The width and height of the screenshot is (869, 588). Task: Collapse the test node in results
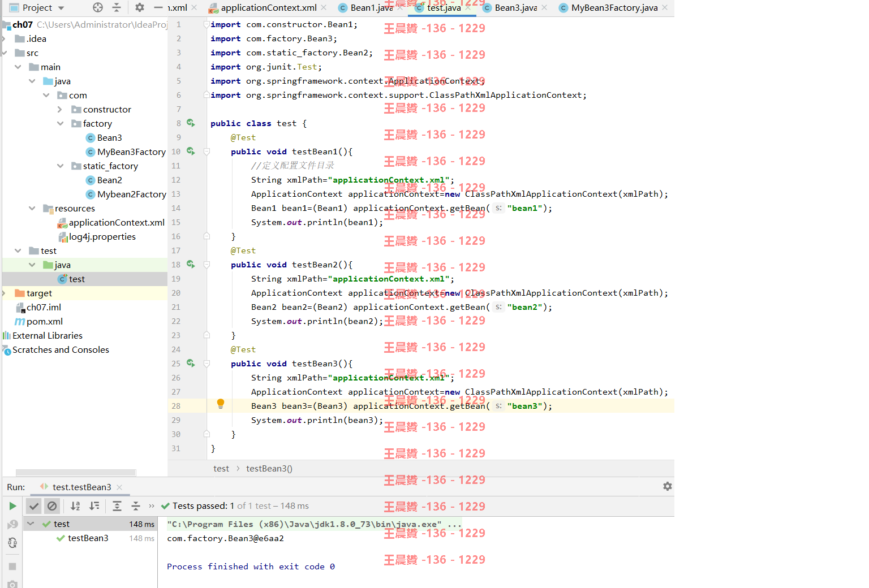tap(31, 524)
